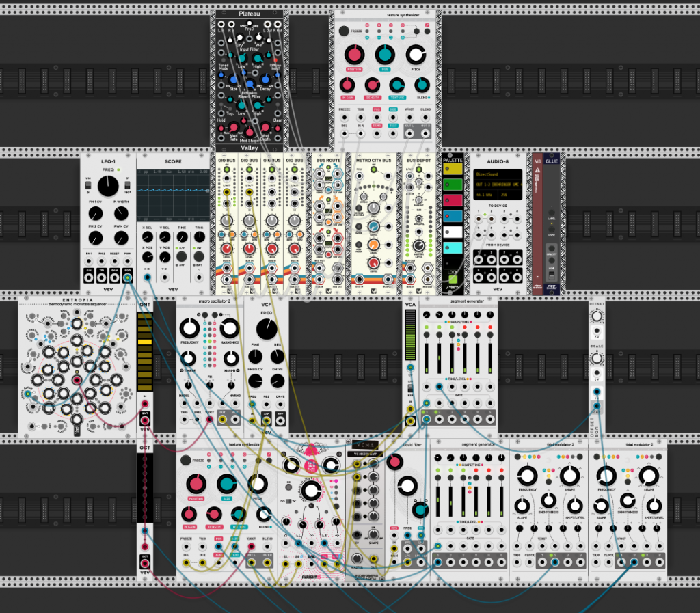Screen dimensions: 700x613
Task: Click the OFFSET knob on Offset module
Action: click(596, 316)
